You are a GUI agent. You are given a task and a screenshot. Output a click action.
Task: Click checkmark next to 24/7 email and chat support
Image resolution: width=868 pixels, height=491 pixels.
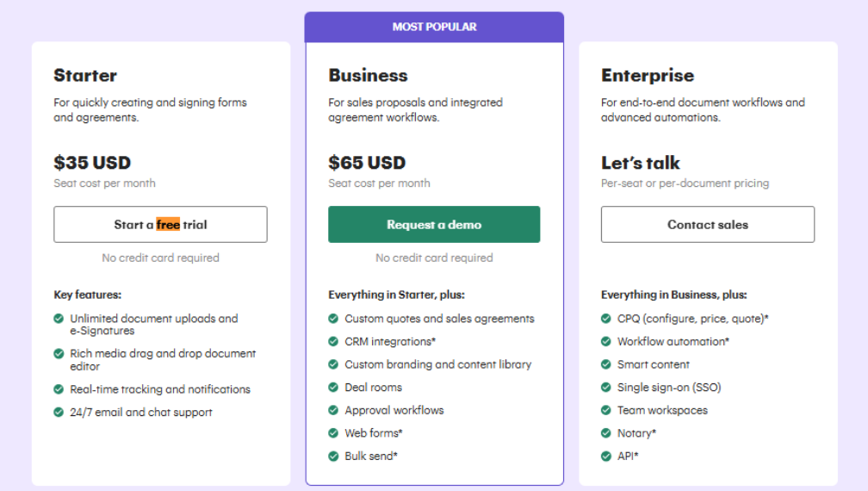59,412
